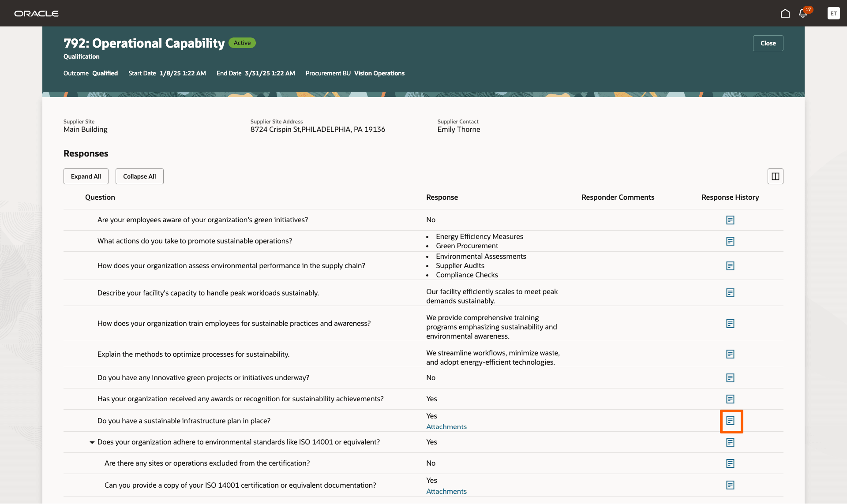Open the columns chooser icon
The height and width of the screenshot is (504, 847).
click(x=775, y=176)
